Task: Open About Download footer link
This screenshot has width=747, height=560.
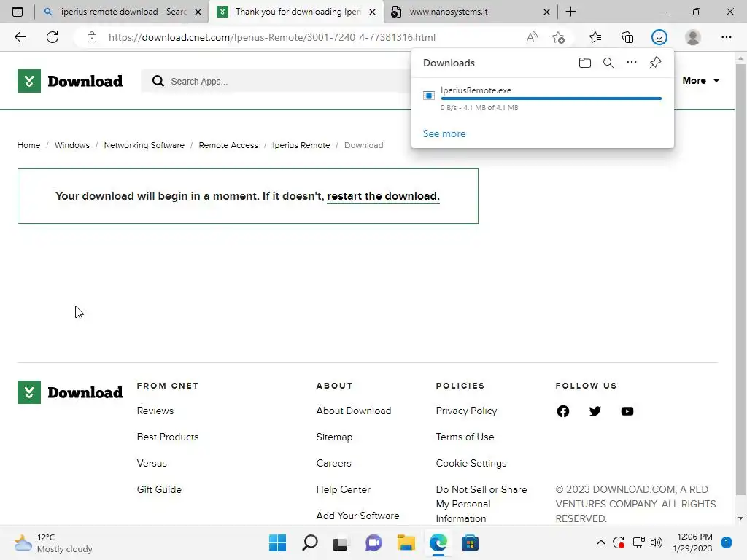Action: 354,411
